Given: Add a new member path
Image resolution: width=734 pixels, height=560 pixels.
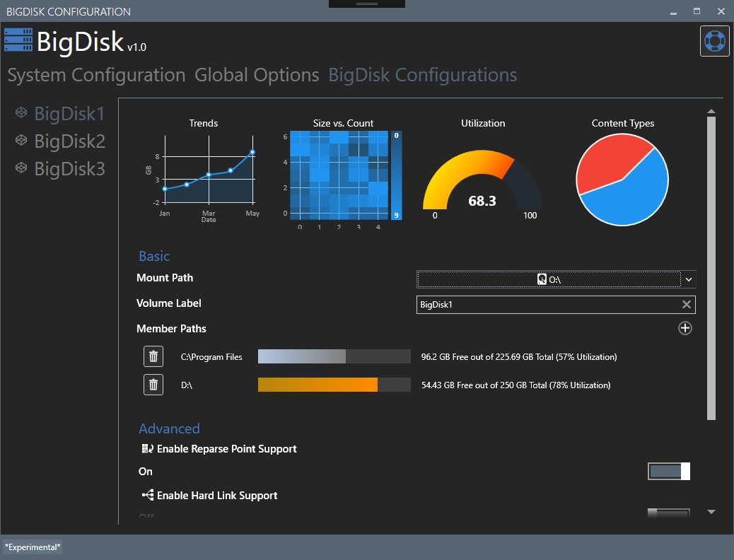Looking at the screenshot, I should 685,328.
